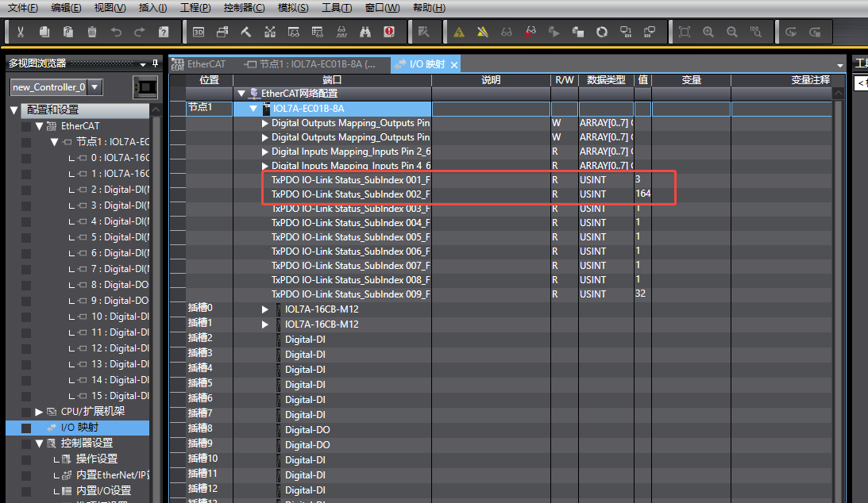Image resolution: width=868 pixels, height=503 pixels.
Task: Select 操作设置 in the tree
Action: [x=96, y=459]
